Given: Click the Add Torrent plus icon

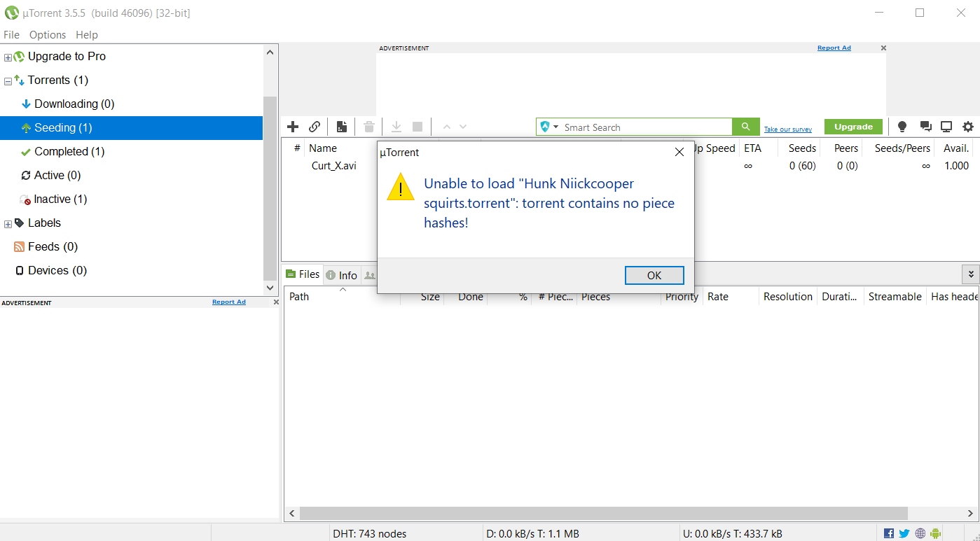Looking at the screenshot, I should [294, 127].
